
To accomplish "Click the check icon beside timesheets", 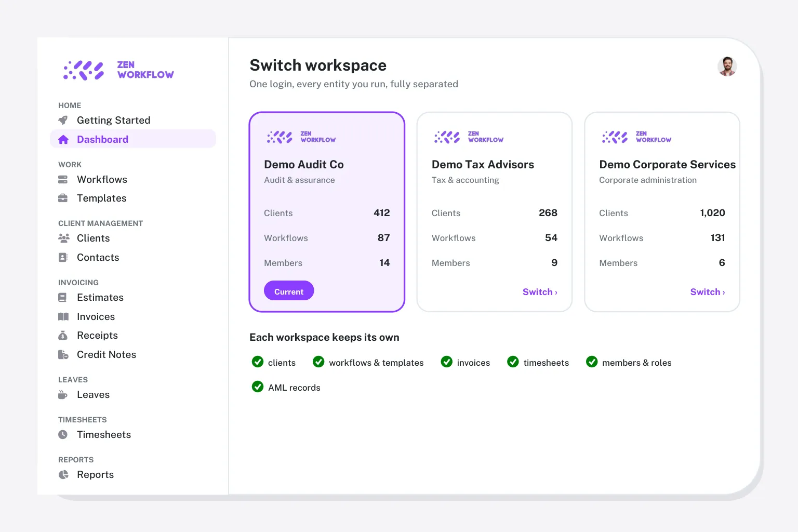I will click(x=513, y=362).
